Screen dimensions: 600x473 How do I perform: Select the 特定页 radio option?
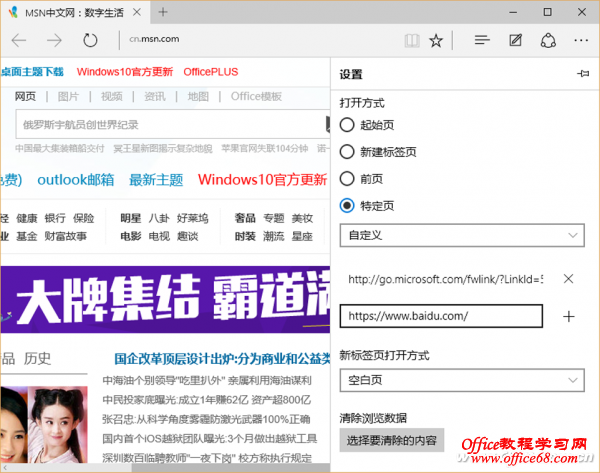[x=347, y=206]
